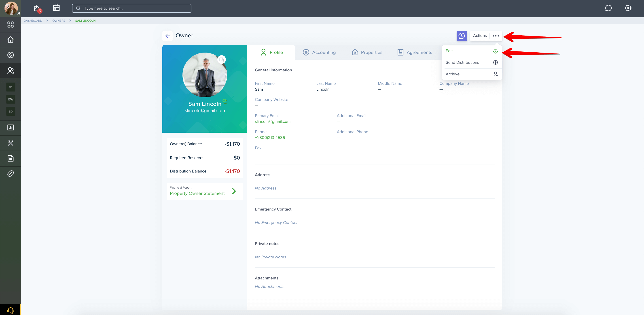
Task: Open the link chain icon in sidebar
Action: coord(11,174)
